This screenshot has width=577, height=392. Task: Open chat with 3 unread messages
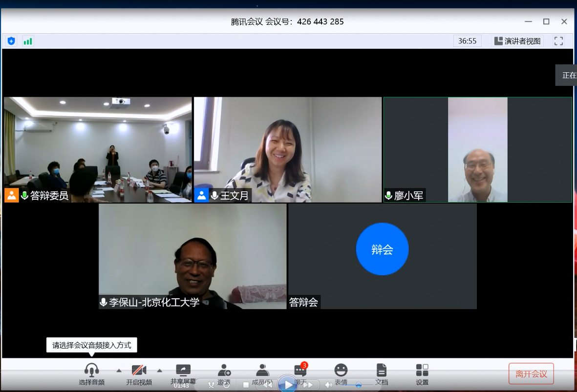click(x=300, y=370)
